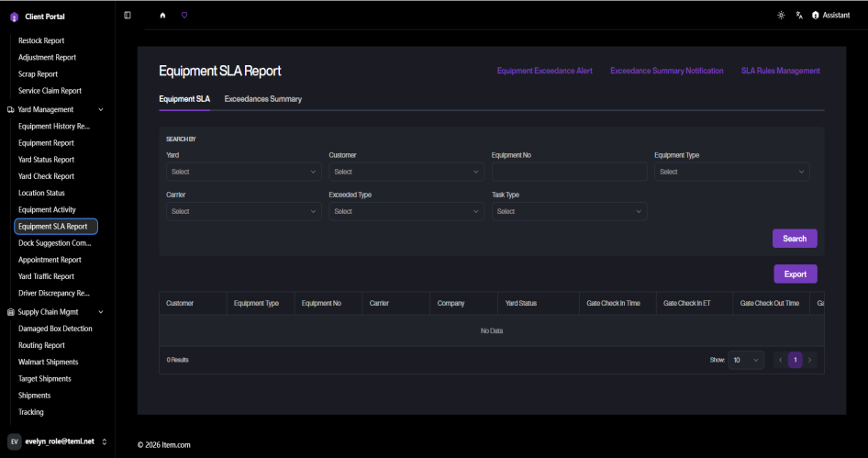Open Equipment Exceedance Alert link
868x458 pixels.
tap(545, 71)
